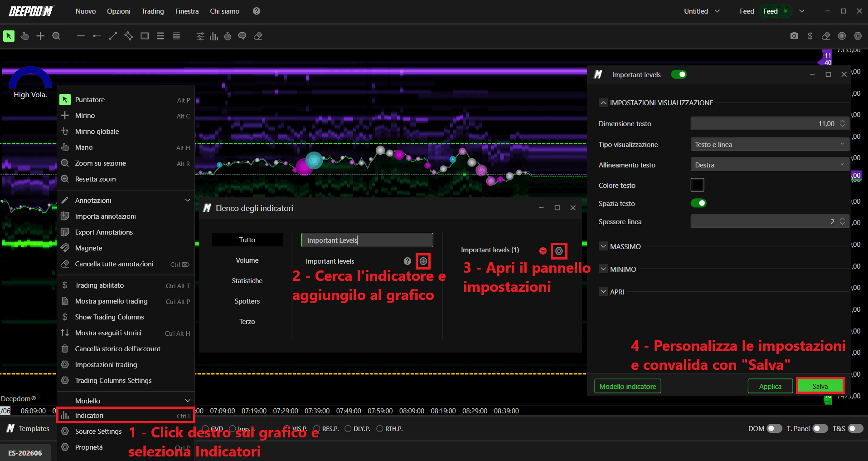The height and width of the screenshot is (461, 868).
Task: Select Indicatori from the context menu
Action: tap(126, 416)
